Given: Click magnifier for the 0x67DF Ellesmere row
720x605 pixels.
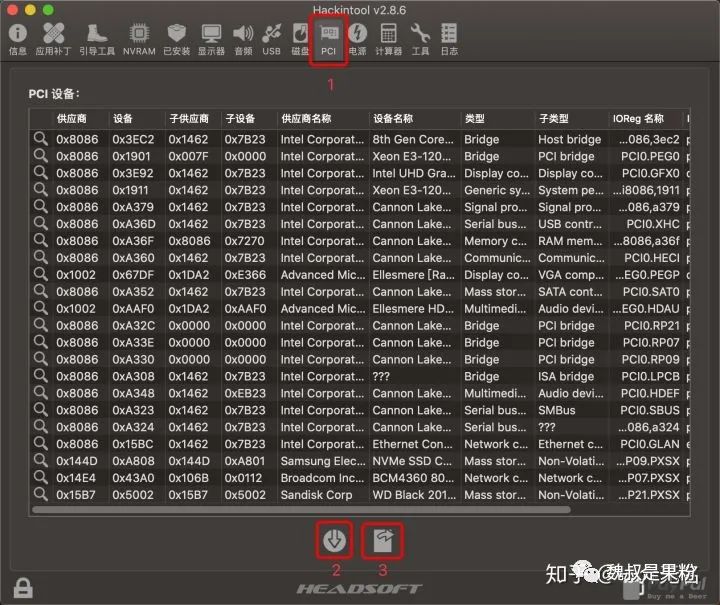Looking at the screenshot, I should coord(40,274).
